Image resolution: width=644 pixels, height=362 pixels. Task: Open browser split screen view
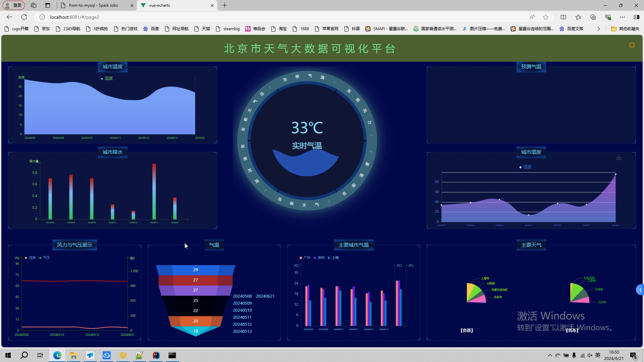563,17
